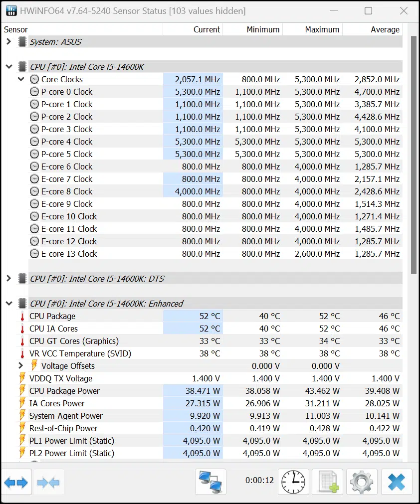Close sensors with the blue X icon
The height and width of the screenshot is (504, 420).
[x=397, y=482]
